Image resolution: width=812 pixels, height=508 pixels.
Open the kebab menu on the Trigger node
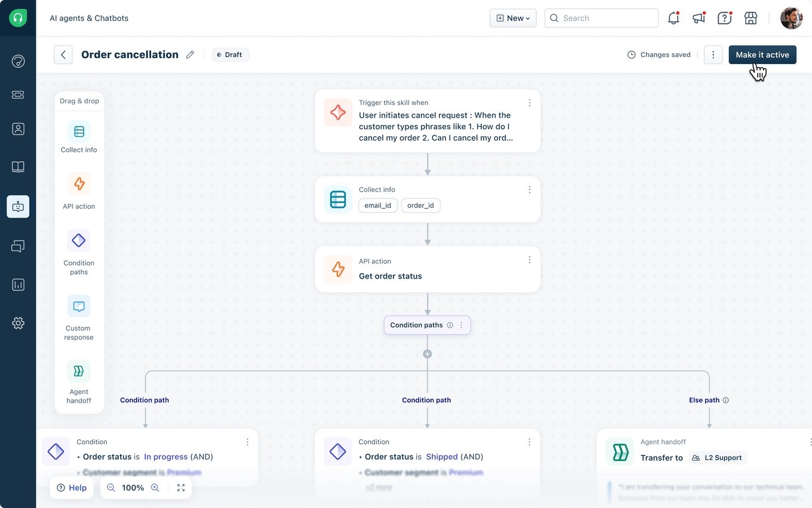[x=530, y=102]
